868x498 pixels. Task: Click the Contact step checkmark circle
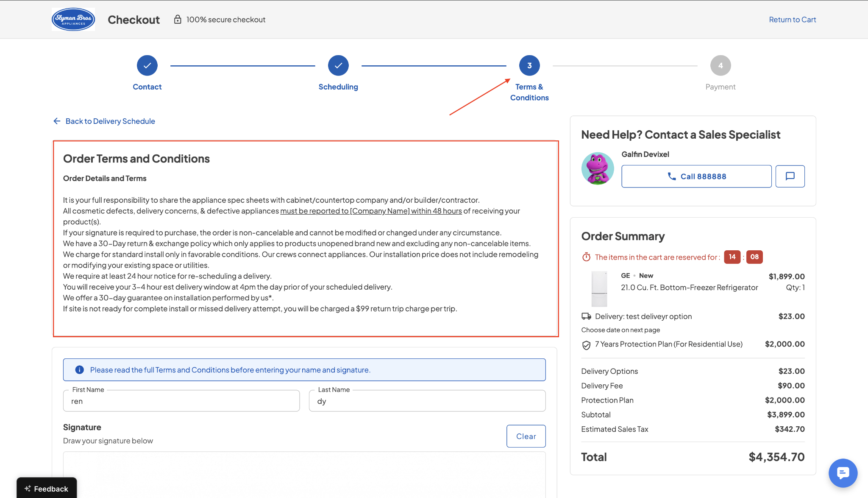point(147,65)
